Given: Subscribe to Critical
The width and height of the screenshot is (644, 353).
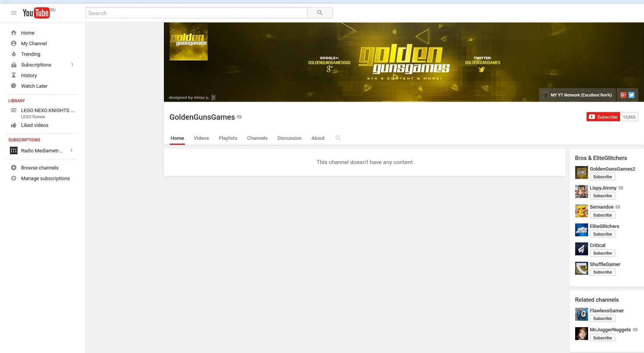Looking at the screenshot, I should click(603, 253).
